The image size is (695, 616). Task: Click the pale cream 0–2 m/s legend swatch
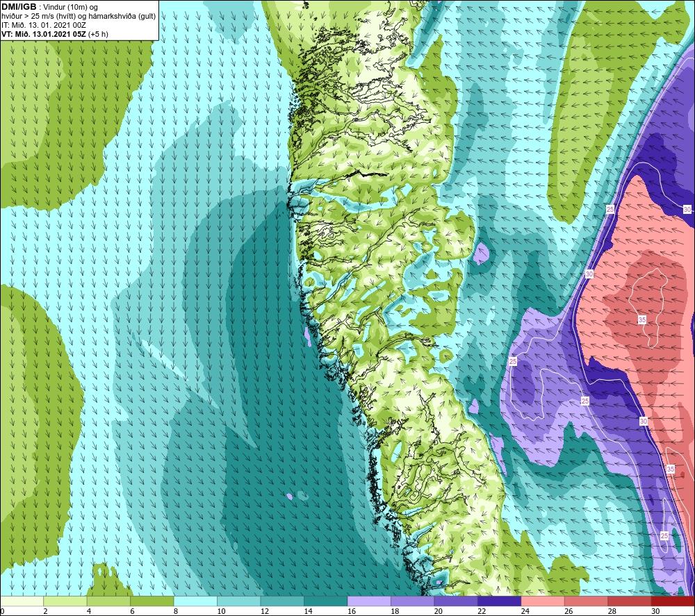click(22, 601)
